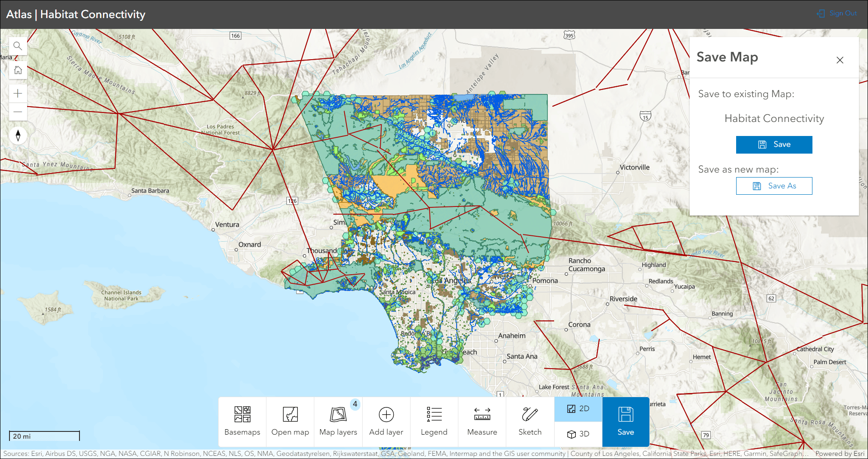Image resolution: width=868 pixels, height=459 pixels.
Task: Click the Palm Desert label
Action: (830, 362)
